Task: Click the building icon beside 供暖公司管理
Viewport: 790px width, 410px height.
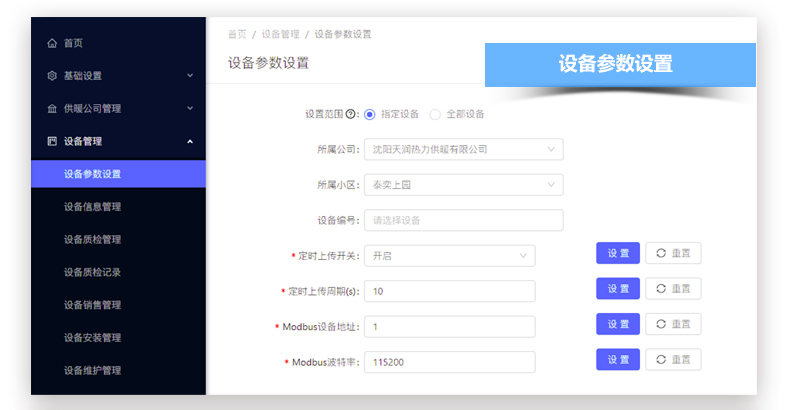Action: (x=52, y=109)
